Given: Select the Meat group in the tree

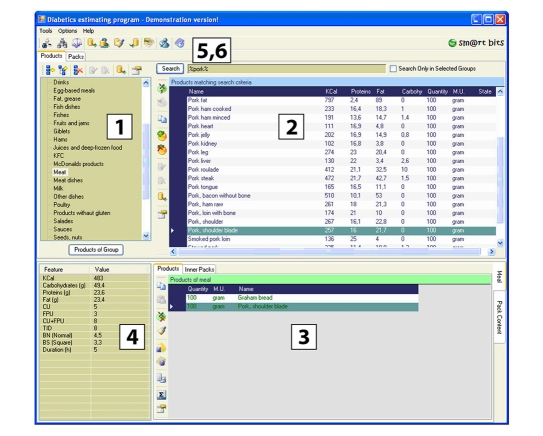Looking at the screenshot, I should [60, 172].
